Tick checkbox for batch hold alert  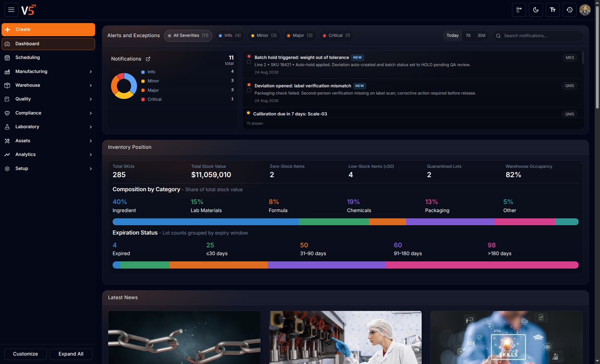(x=249, y=62)
